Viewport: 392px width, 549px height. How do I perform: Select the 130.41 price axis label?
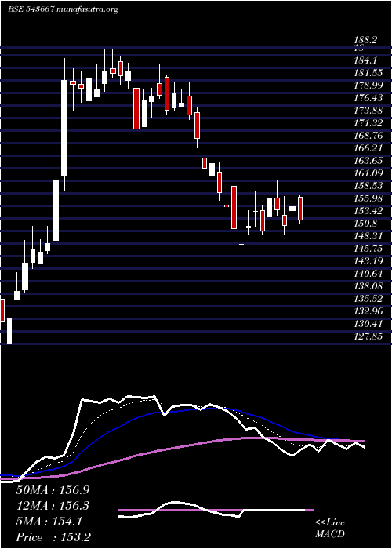click(x=368, y=324)
